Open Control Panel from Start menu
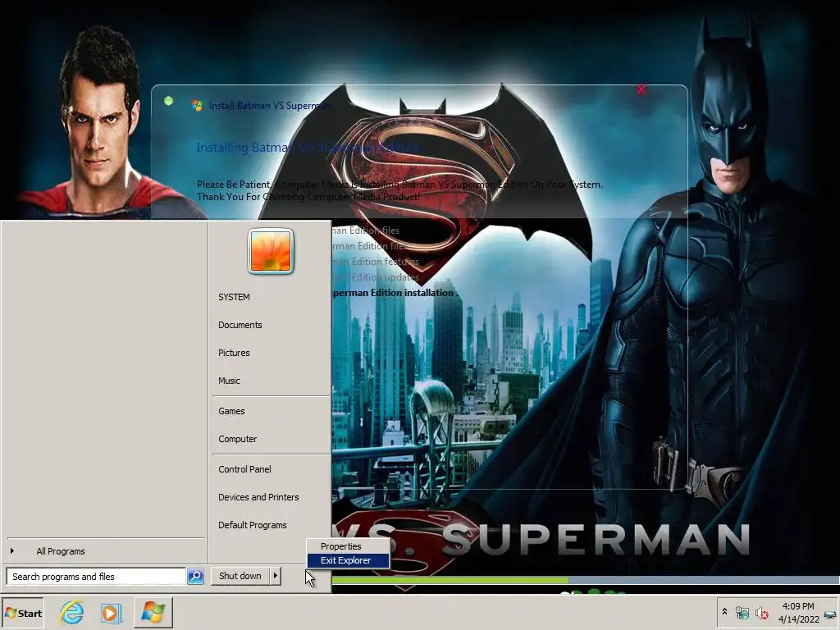The width and height of the screenshot is (840, 630). pyautogui.click(x=244, y=468)
